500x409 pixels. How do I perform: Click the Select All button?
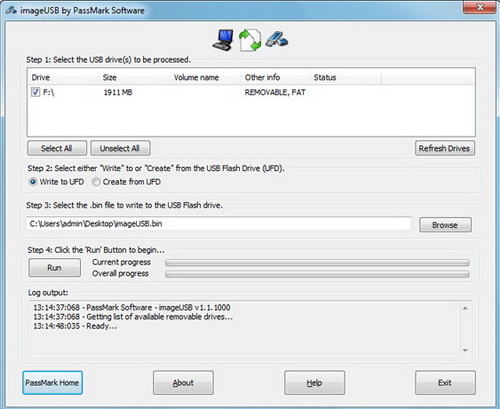coord(57,148)
